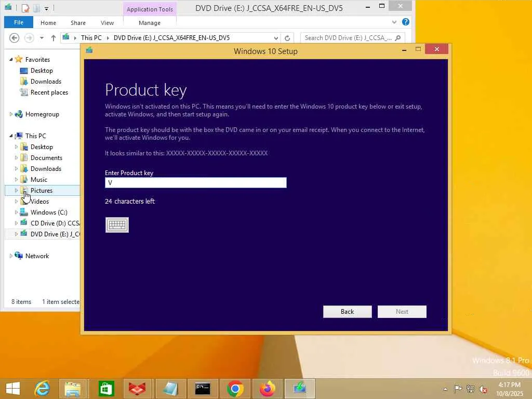
Task: Open the address bar history dropdown
Action: click(276, 38)
